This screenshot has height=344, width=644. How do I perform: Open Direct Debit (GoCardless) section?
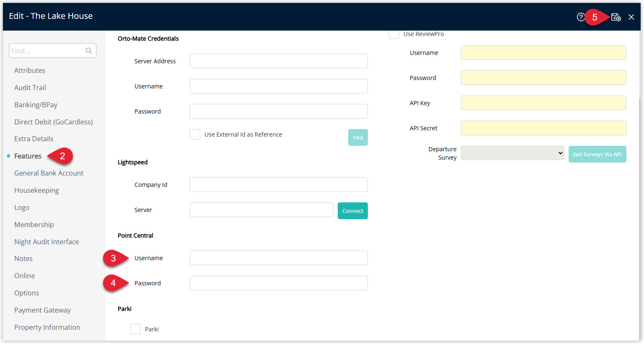click(x=54, y=122)
